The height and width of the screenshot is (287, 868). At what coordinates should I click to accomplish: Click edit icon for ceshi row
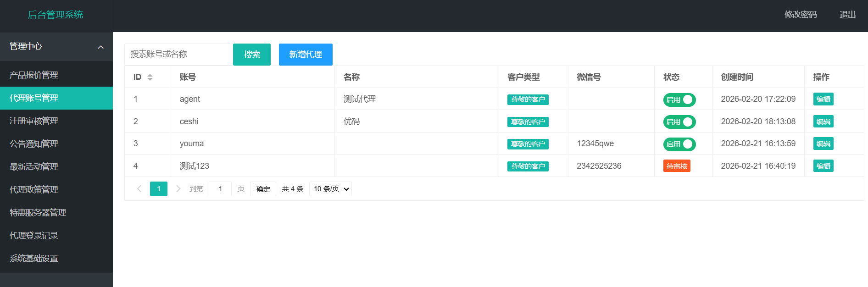pos(823,121)
